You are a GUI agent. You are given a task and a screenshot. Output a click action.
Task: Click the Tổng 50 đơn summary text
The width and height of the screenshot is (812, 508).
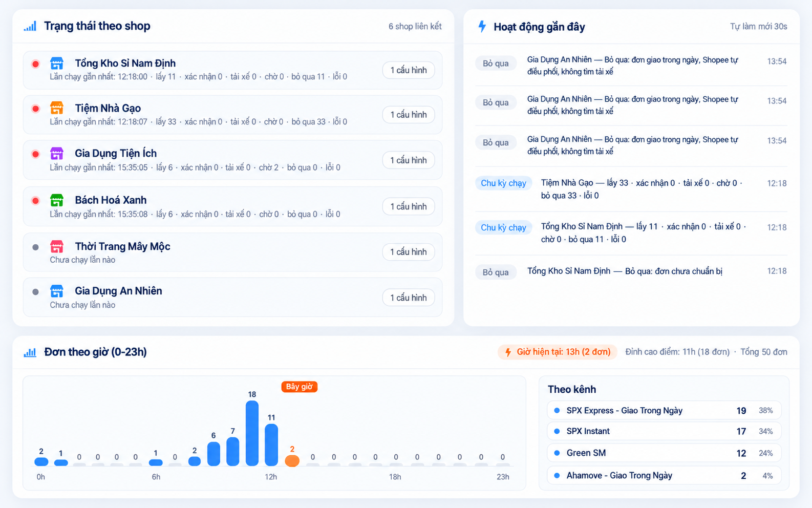click(763, 352)
